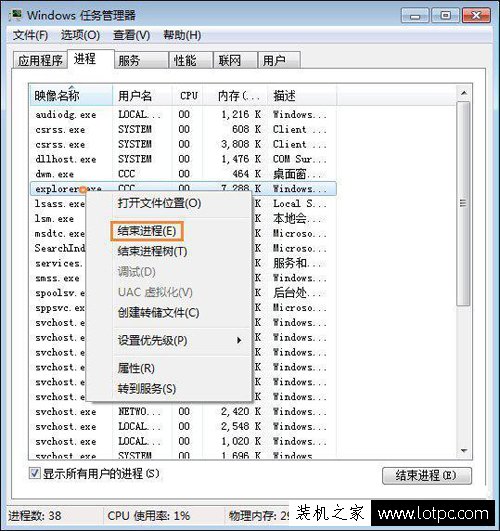500x531 pixels.
Task: Click the scrollbar up arrow
Action: tap(464, 92)
